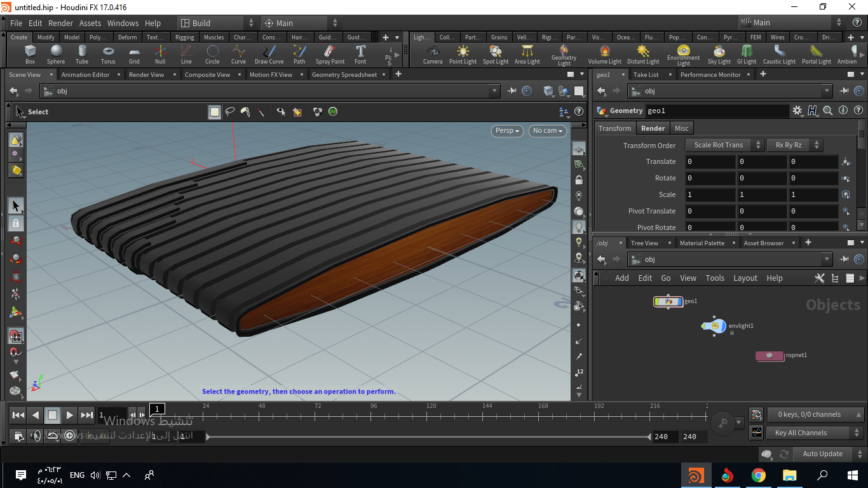
Task: Jump to the last frame
Action: pyautogui.click(x=87, y=415)
